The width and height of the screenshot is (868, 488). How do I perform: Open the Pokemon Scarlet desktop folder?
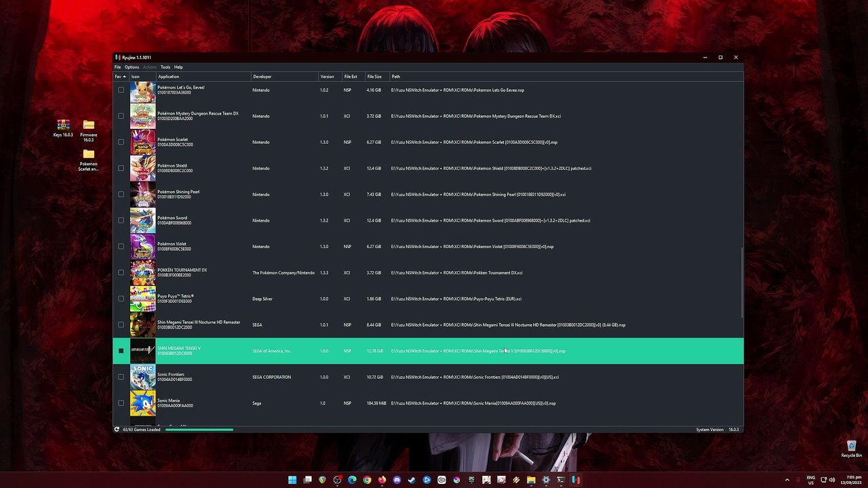(x=88, y=161)
